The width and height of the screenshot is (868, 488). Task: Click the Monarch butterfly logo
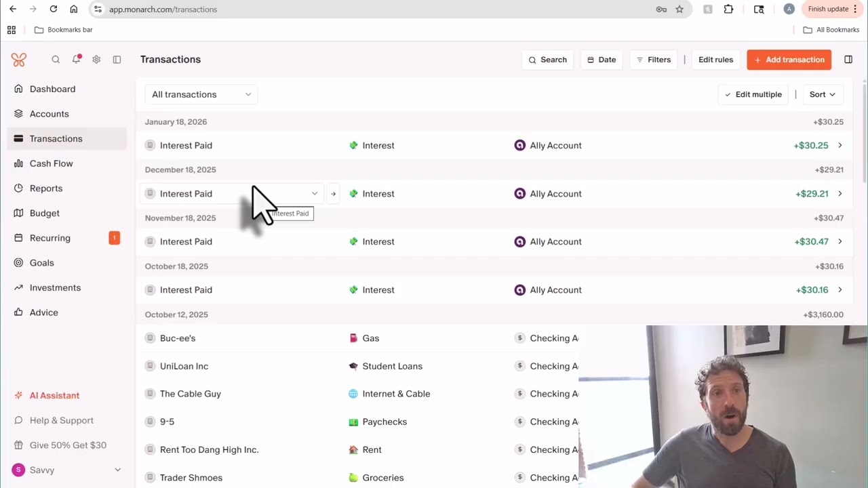pyautogui.click(x=19, y=60)
